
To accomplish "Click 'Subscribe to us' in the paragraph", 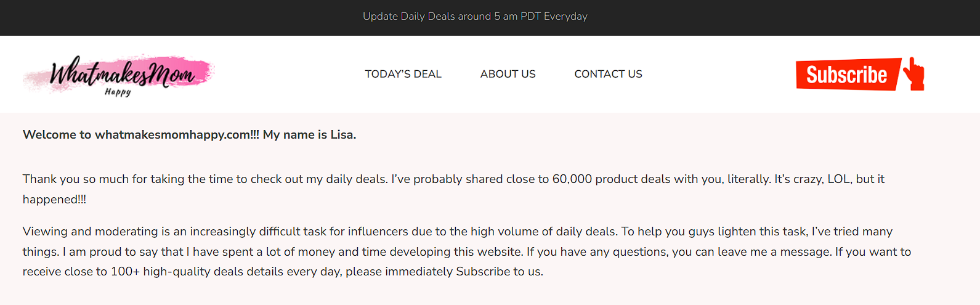I will [498, 272].
